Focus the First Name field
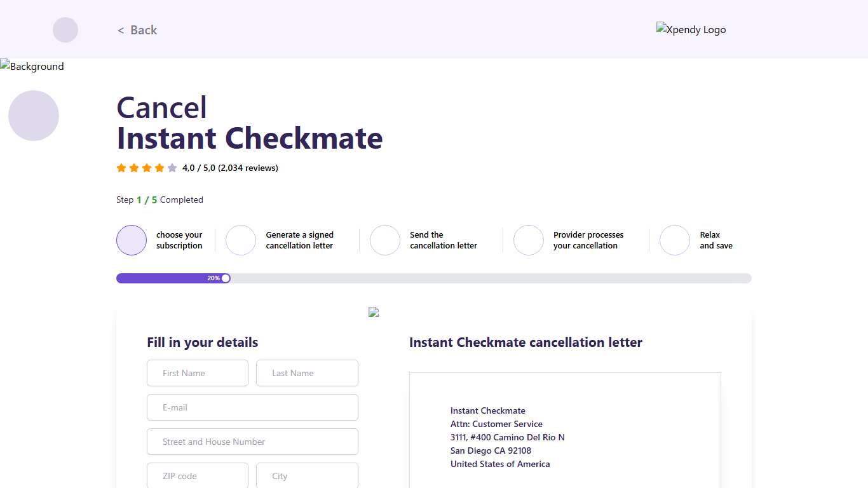The width and height of the screenshot is (868, 488). click(198, 373)
